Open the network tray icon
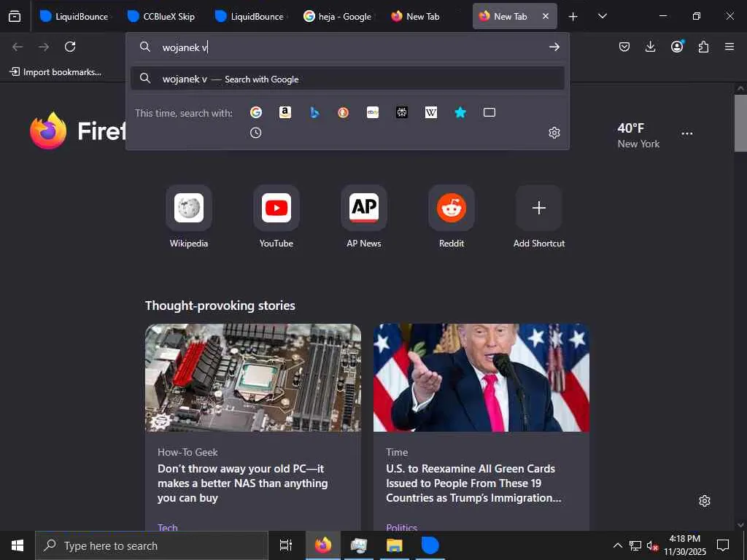Image resolution: width=747 pixels, height=560 pixels. 635,545
